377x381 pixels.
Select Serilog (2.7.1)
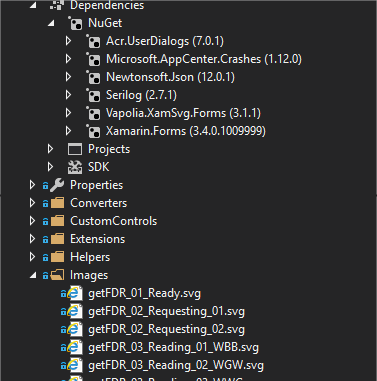point(141,95)
